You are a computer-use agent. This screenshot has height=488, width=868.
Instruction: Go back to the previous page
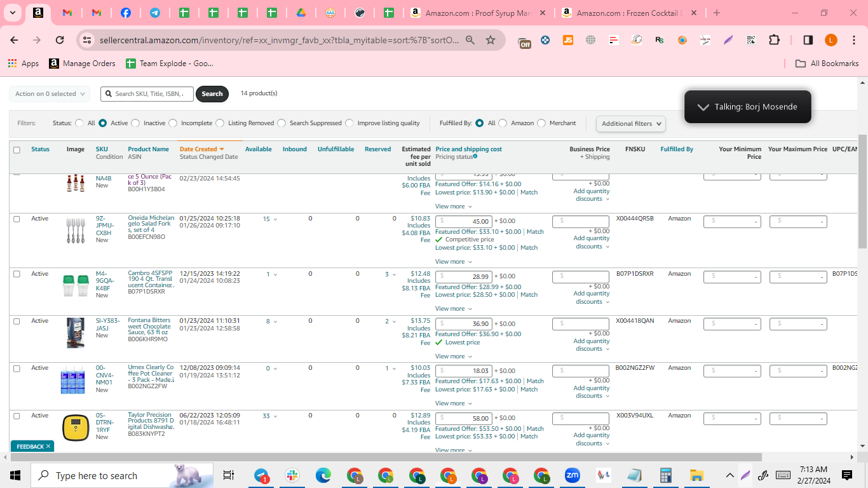coord(14,40)
